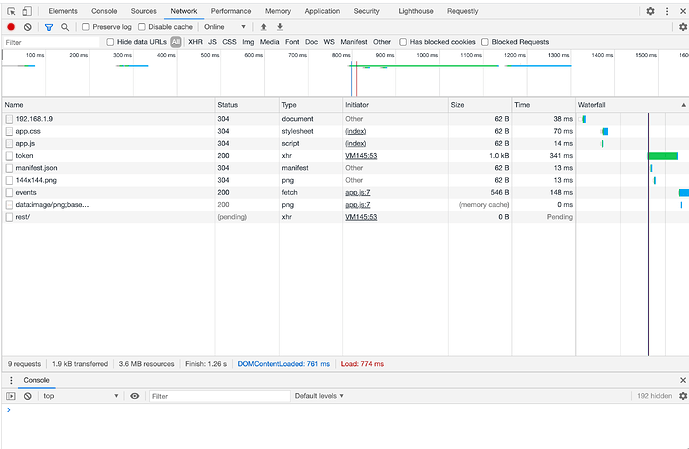Toggle the network filter funnel icon
The height and width of the screenshot is (449, 689).
48,27
